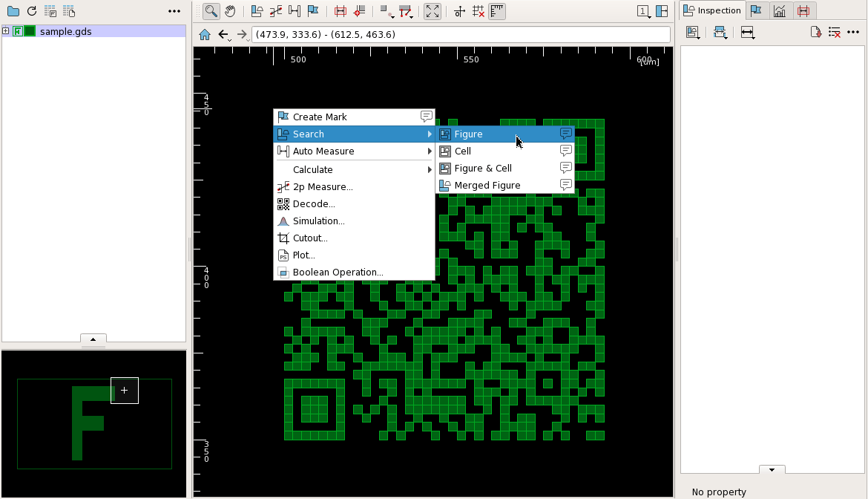Click the comment bubble icon beside Cell

pos(566,151)
